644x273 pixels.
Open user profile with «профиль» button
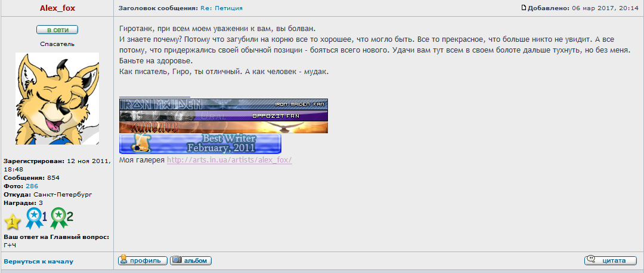pyautogui.click(x=143, y=260)
